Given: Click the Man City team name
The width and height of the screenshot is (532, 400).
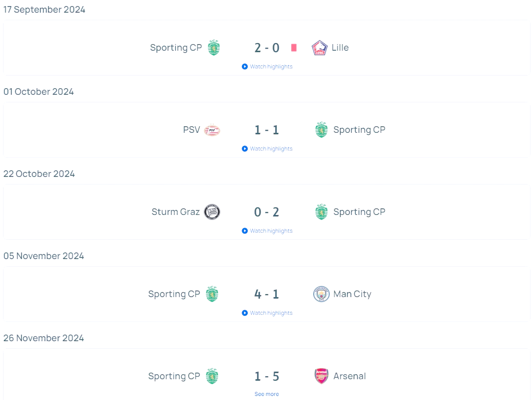Looking at the screenshot, I should tap(352, 294).
